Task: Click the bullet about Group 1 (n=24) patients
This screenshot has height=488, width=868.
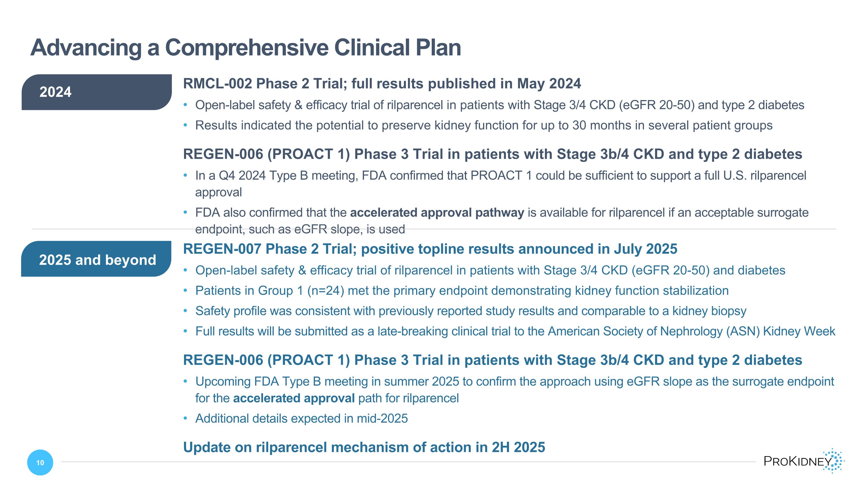Action: pos(461,291)
